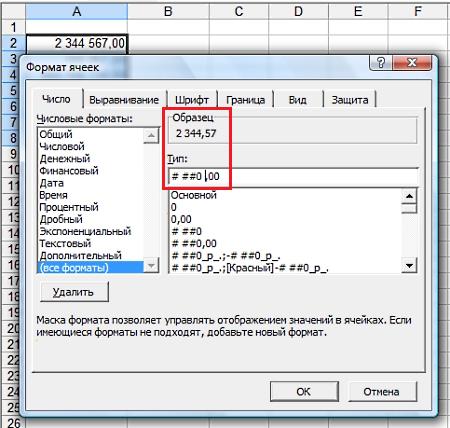Click inside the Тип input field
This screenshot has height=428, width=450.
[x=293, y=176]
